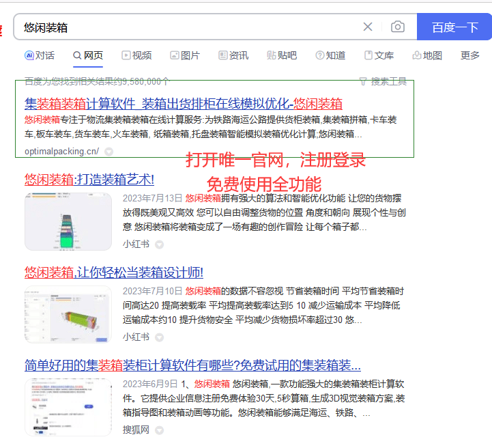
Task: Click the 搜狐网 source label
Action: pos(136,430)
